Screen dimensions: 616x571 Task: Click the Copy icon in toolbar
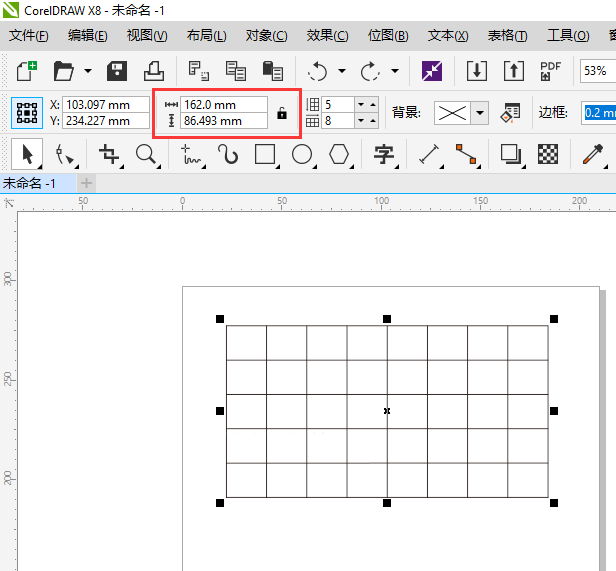click(236, 71)
